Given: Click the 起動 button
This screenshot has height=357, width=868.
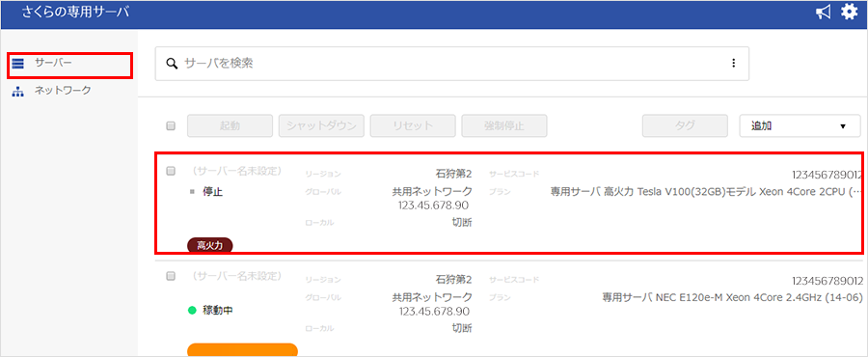Looking at the screenshot, I should [230, 126].
